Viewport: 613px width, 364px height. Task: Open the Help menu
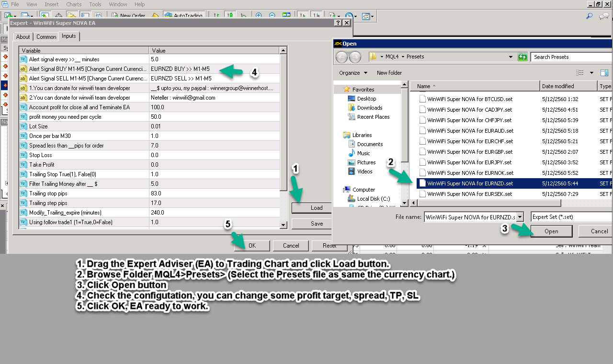[139, 4]
